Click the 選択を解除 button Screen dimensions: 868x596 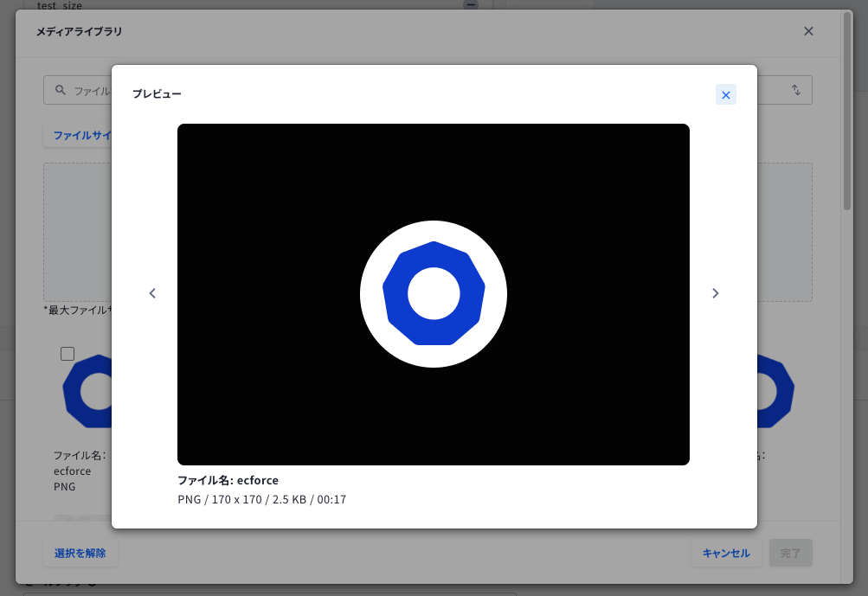[x=80, y=553]
